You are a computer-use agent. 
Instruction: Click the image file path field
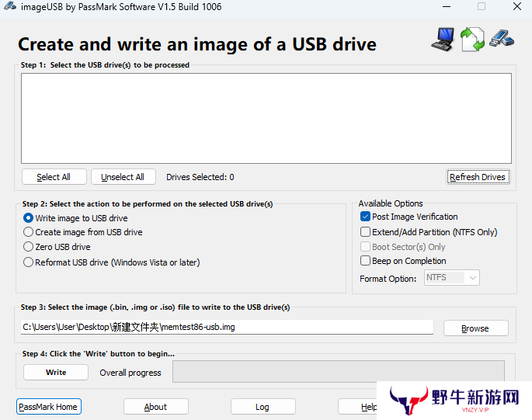(227, 327)
